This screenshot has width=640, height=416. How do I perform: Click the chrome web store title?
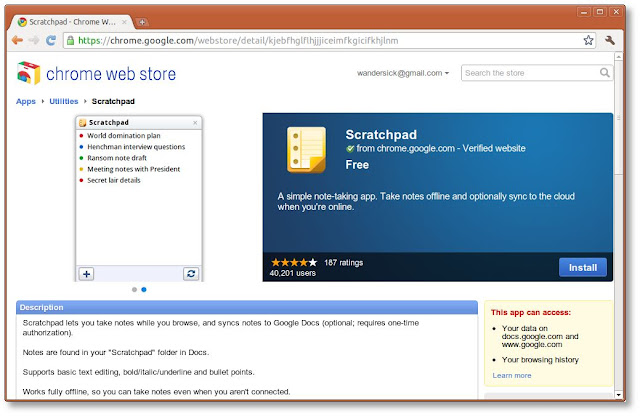(x=111, y=74)
